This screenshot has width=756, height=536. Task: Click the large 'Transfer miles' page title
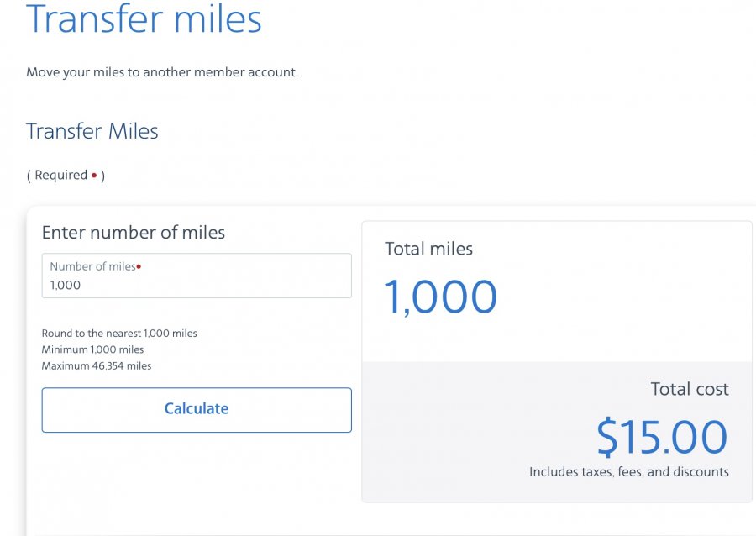pos(144,19)
